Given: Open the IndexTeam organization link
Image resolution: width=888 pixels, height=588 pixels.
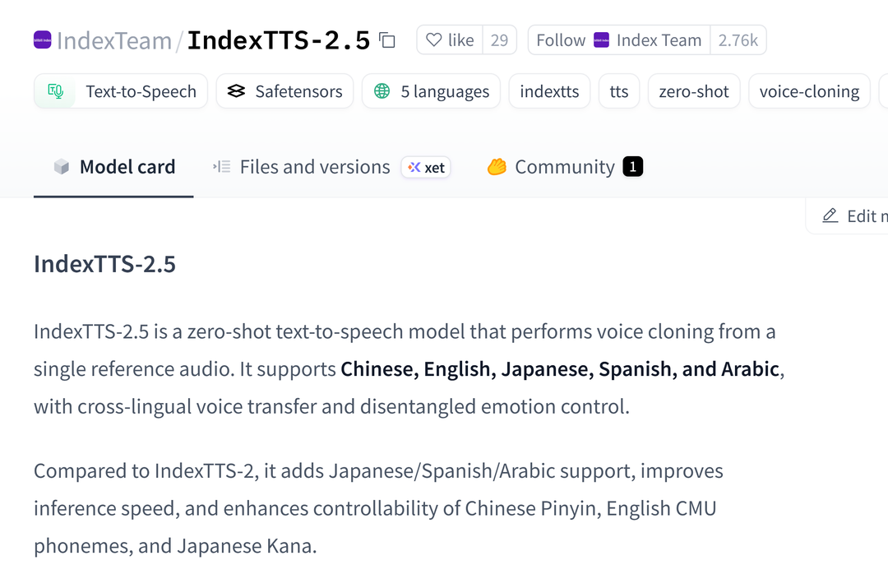Looking at the screenshot, I should (x=113, y=41).
